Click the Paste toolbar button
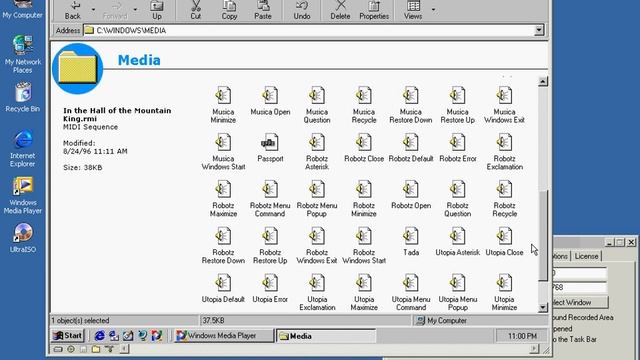Image resolution: width=640 pixels, height=360 pixels. (x=262, y=10)
